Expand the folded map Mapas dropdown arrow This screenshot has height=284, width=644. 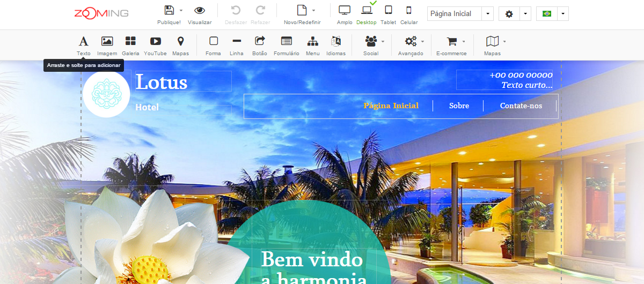click(504, 41)
